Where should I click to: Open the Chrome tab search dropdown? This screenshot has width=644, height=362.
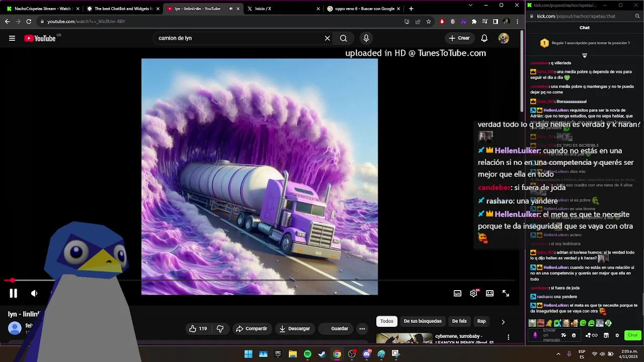(470, 5)
